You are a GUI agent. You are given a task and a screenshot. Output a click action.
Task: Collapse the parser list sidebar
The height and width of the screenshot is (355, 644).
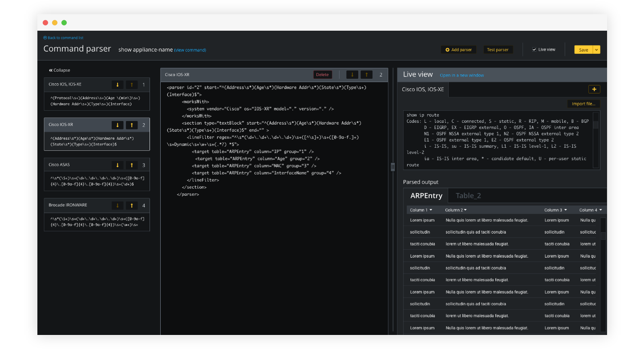(x=60, y=70)
